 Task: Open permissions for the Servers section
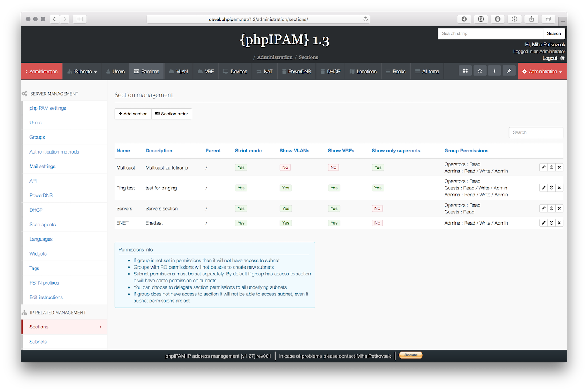point(551,208)
